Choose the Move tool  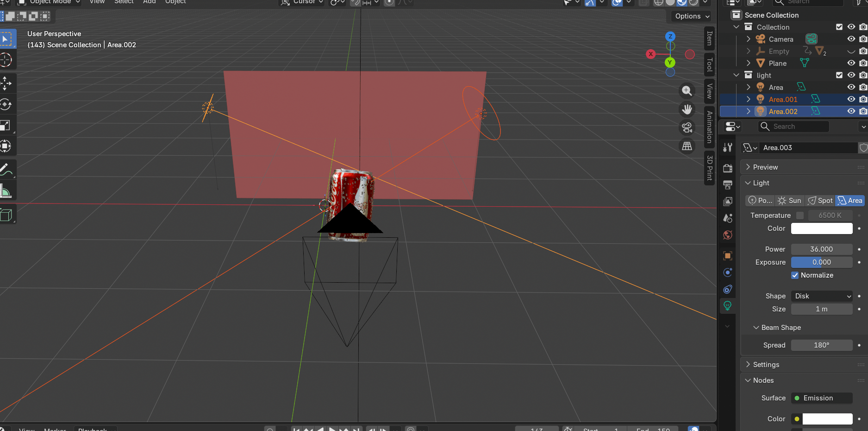6,83
